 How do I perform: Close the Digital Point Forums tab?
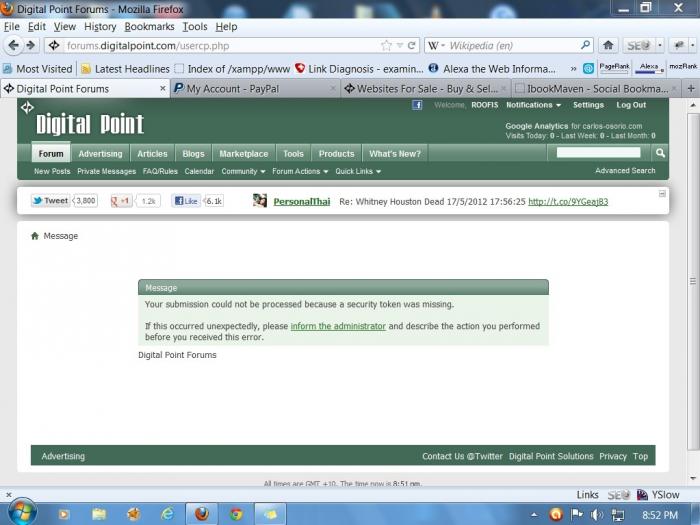click(x=163, y=89)
